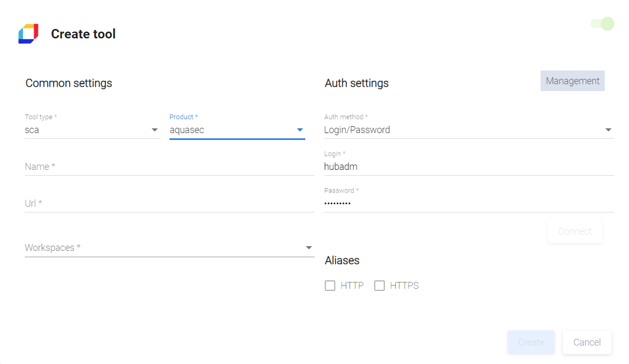The image size is (629, 364).
Task: Click the blue Product dropdown arrow
Action: [x=300, y=130]
